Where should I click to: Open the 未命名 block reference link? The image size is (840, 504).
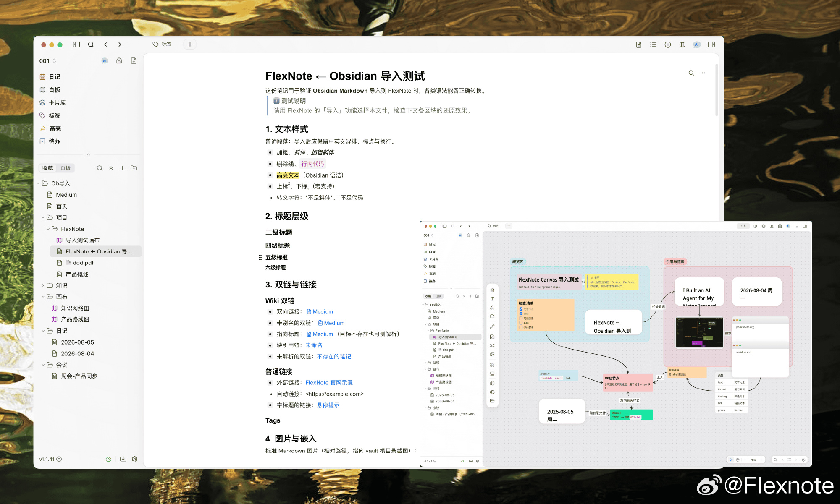coord(314,345)
